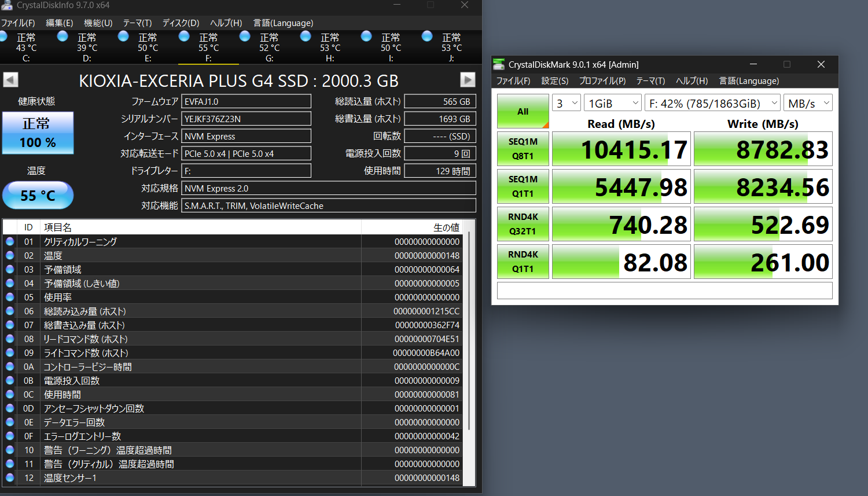The height and width of the screenshot is (496, 868).
Task: Click total host reads value 565 GB
Action: (x=440, y=101)
